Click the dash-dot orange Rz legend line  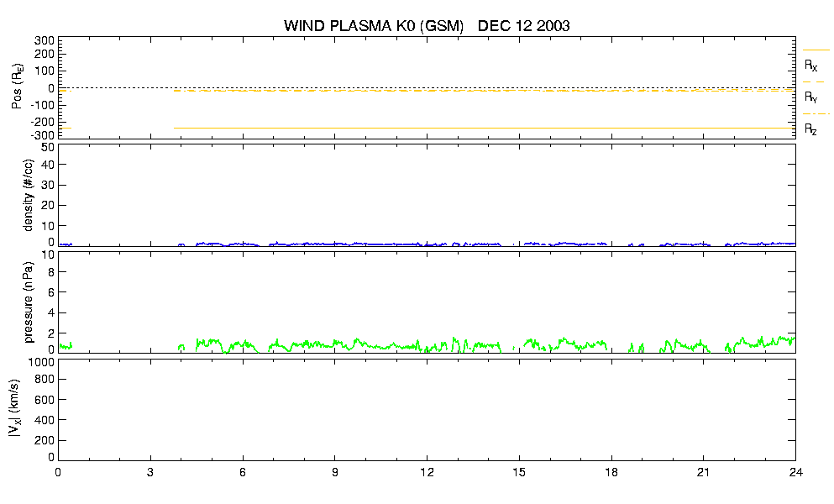coord(816,114)
